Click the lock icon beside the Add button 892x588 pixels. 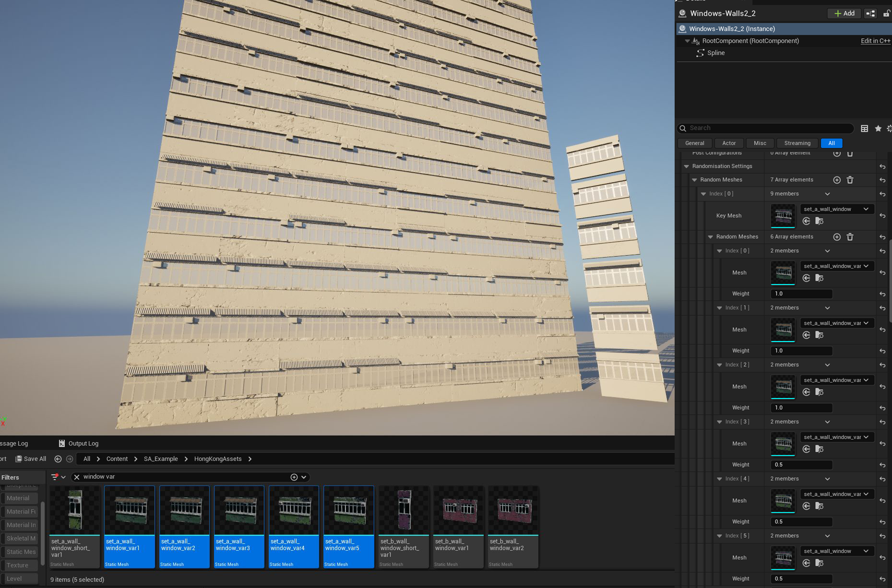click(x=886, y=13)
